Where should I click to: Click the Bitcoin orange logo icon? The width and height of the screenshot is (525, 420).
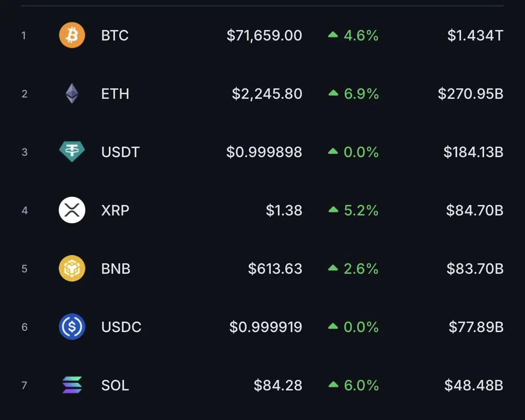[x=72, y=35]
